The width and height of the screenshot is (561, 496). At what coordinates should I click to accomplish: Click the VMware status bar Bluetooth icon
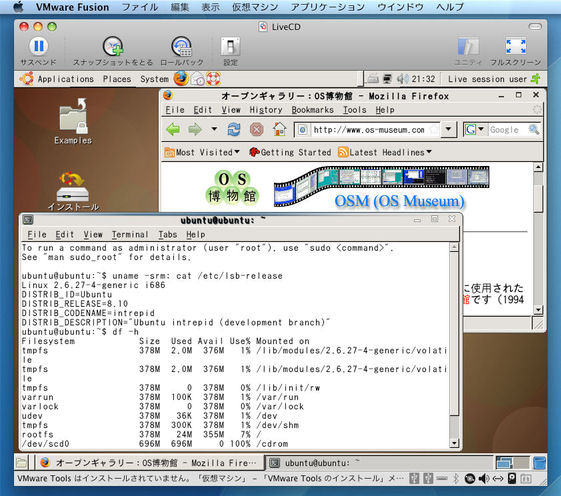pos(456,478)
